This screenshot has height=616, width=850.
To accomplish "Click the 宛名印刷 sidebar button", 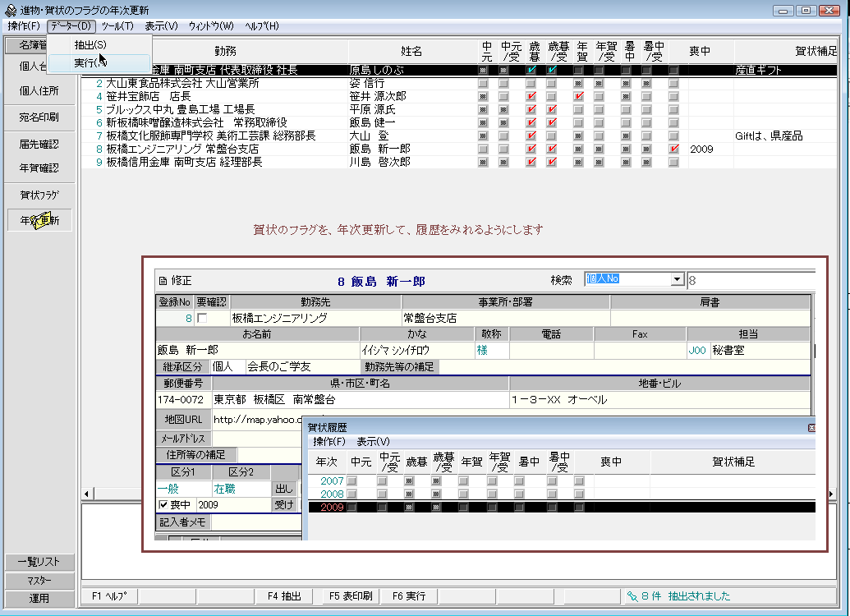I will (39, 117).
